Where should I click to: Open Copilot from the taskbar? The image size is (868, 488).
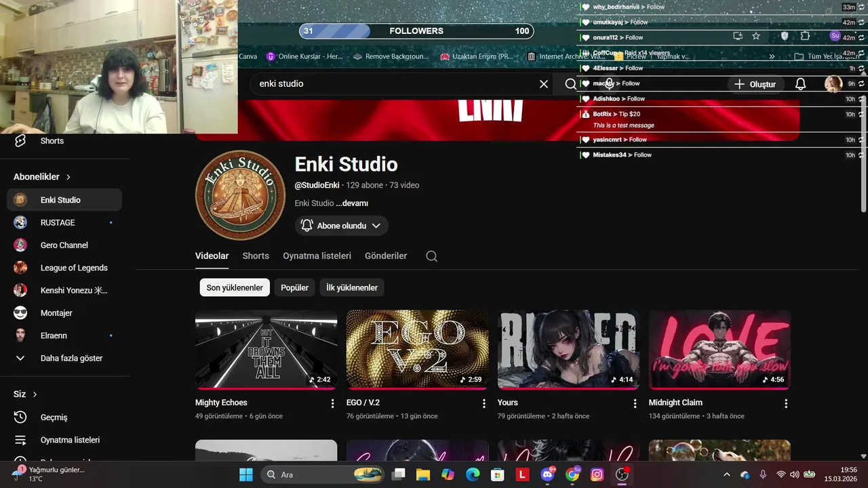click(x=448, y=474)
